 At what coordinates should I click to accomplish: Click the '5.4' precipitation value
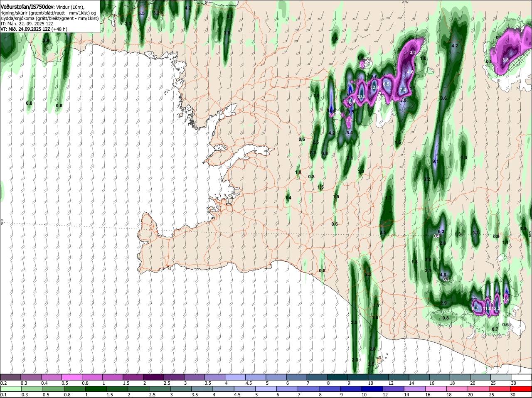tap(350, 133)
